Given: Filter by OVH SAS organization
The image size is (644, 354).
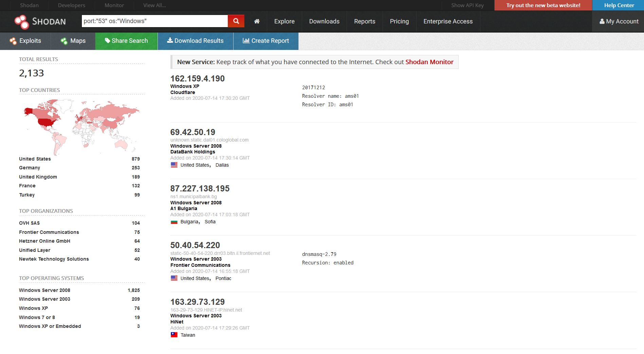Looking at the screenshot, I should 30,223.
